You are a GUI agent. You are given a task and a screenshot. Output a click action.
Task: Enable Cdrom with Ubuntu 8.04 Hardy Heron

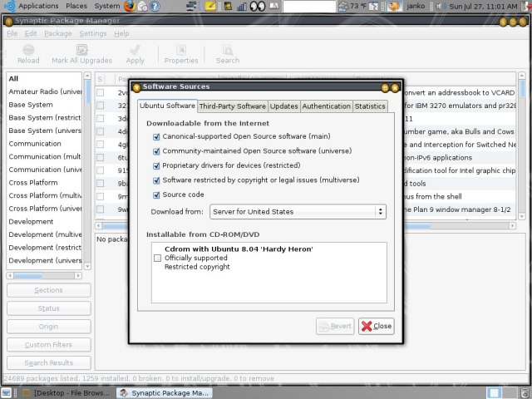157,259
